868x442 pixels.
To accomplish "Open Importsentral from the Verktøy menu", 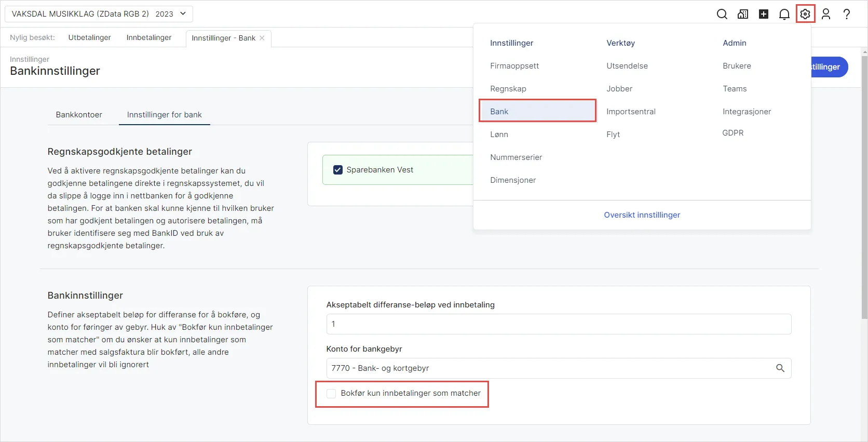I will (x=631, y=112).
